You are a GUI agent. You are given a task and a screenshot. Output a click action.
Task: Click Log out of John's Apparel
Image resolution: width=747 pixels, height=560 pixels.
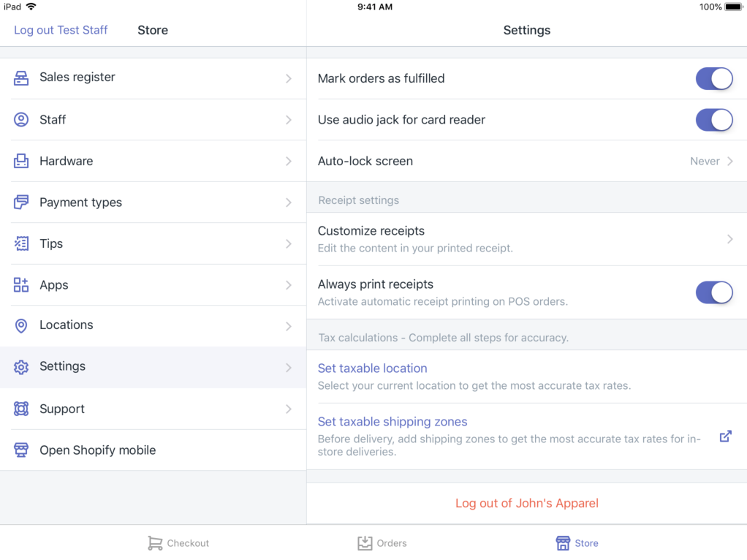coord(526,503)
